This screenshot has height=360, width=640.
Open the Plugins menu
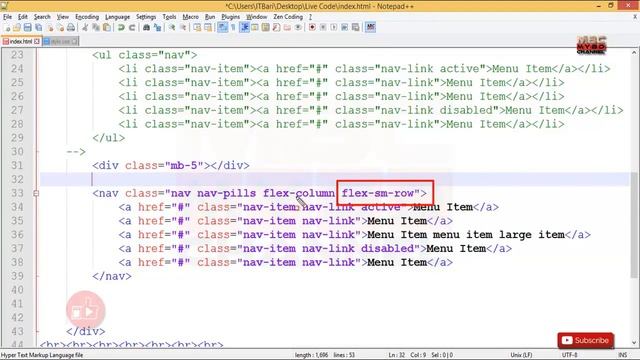(x=231, y=17)
